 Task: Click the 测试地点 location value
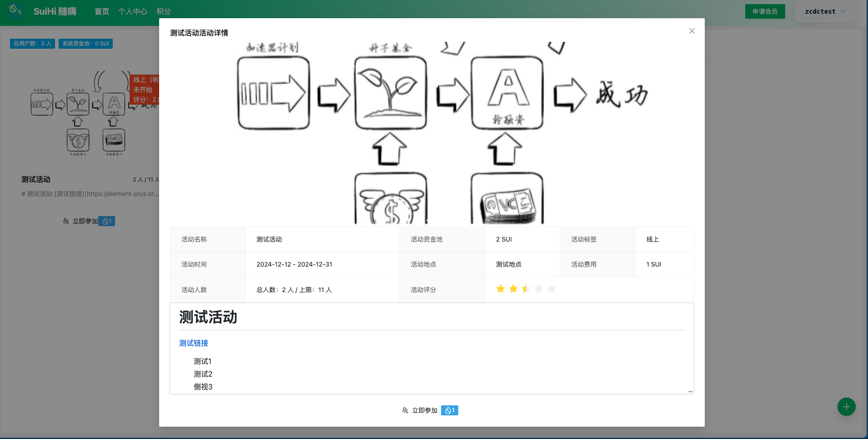(x=509, y=264)
